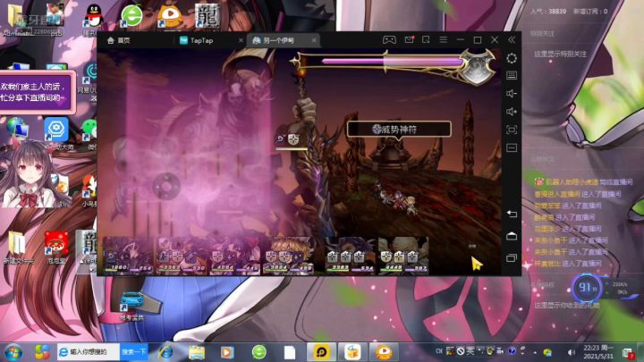Take a screenshot with the sidebar capture icon
The width and height of the screenshot is (644, 362).
pos(512,130)
